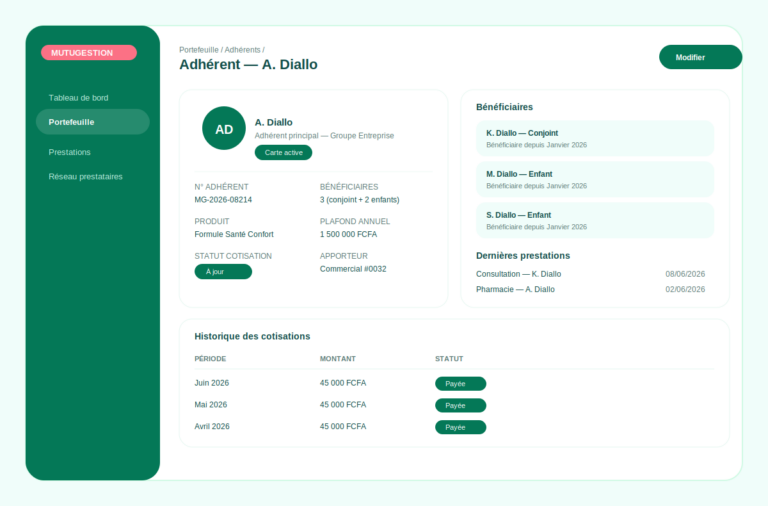The width and height of the screenshot is (768, 506).
Task: Click the AD avatar circle
Action: [224, 128]
